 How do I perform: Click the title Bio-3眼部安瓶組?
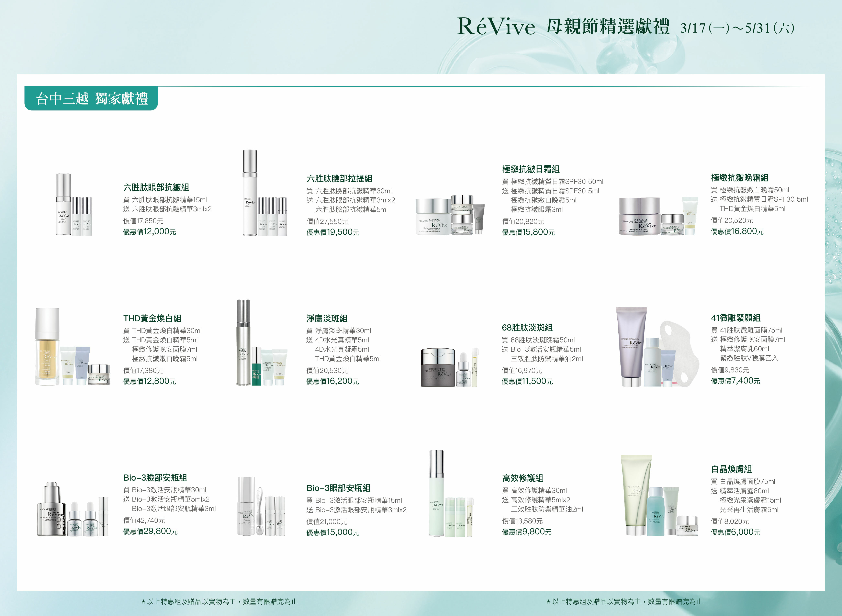[339, 488]
